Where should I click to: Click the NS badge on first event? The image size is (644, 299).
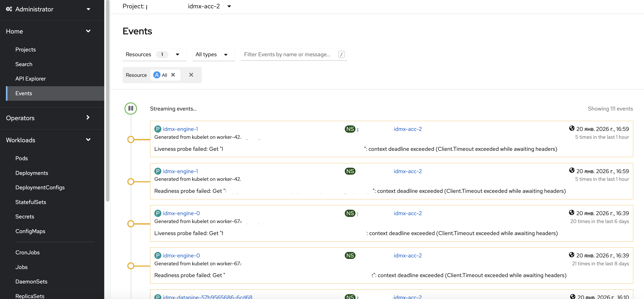pyautogui.click(x=350, y=129)
